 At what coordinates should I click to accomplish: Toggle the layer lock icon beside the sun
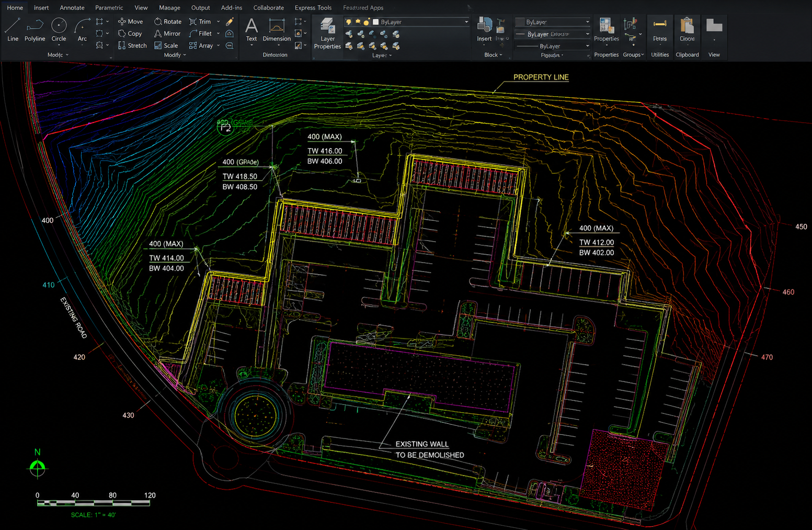click(367, 22)
